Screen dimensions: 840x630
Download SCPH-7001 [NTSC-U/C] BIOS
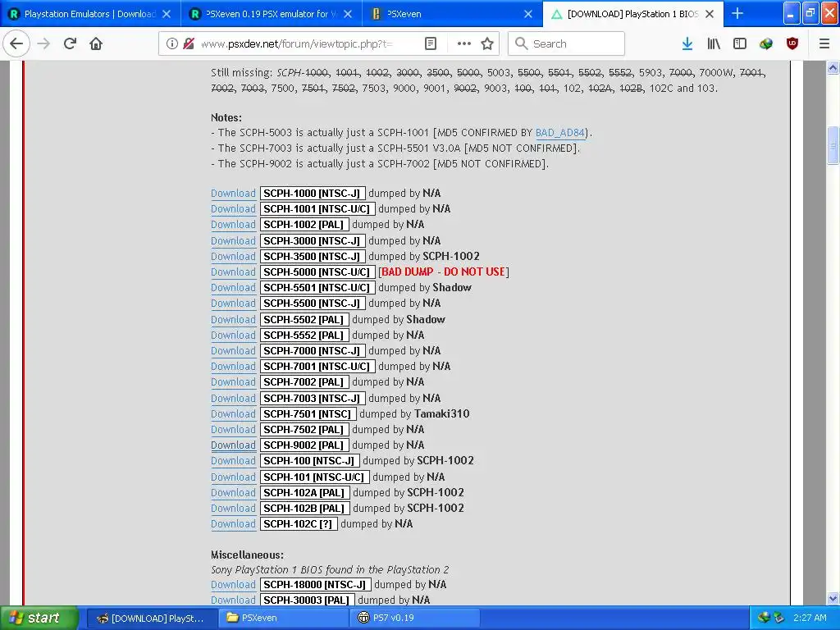[233, 367]
